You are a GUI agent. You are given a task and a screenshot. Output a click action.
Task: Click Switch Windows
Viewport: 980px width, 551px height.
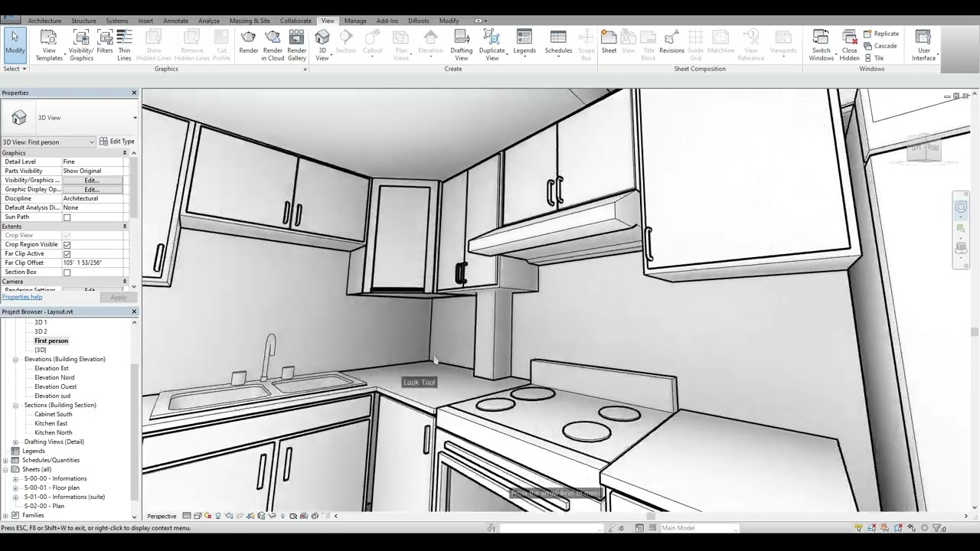tap(821, 45)
